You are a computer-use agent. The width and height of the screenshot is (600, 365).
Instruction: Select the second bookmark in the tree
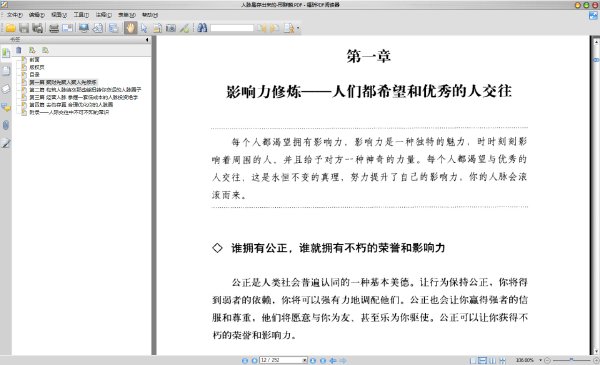(x=37, y=67)
